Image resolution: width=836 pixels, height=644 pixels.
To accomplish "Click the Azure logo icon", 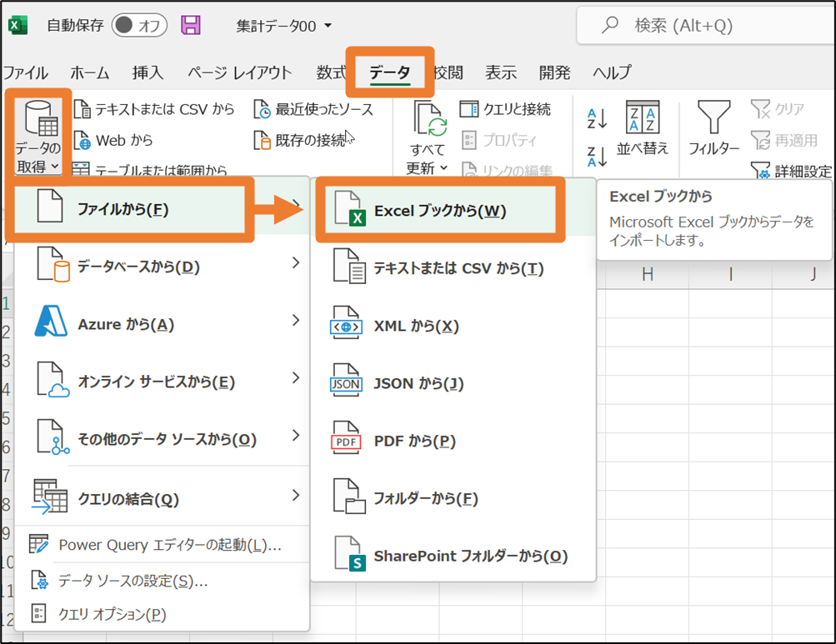I will pyautogui.click(x=51, y=322).
